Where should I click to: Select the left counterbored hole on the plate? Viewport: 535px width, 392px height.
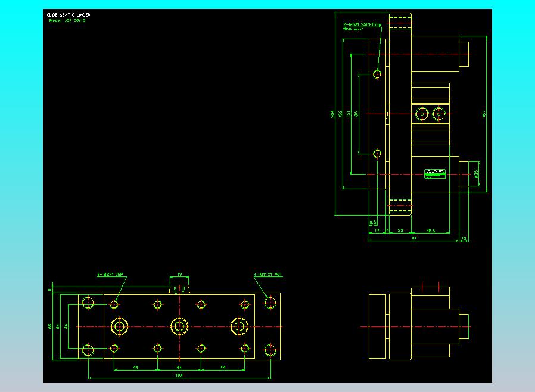tap(120, 326)
